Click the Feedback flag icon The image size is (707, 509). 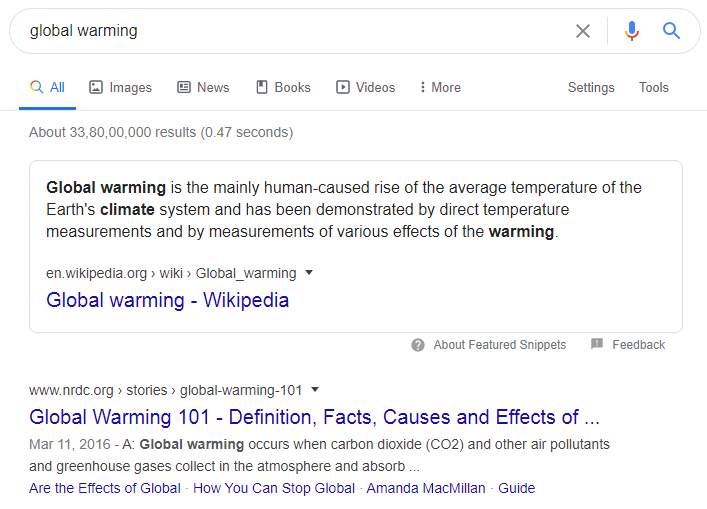pyautogui.click(x=597, y=344)
